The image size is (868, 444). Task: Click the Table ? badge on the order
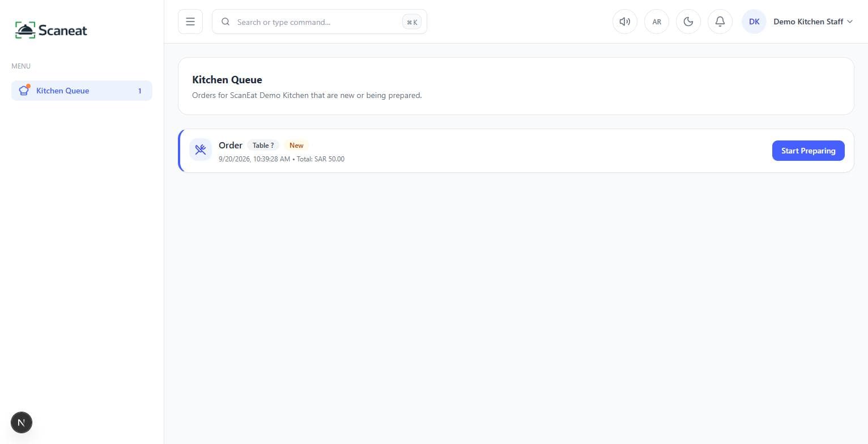(263, 146)
